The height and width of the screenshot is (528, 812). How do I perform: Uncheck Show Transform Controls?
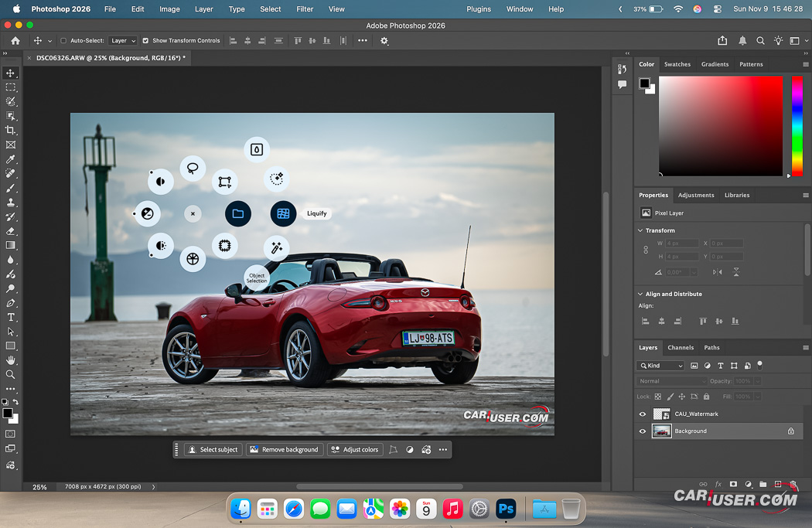[x=145, y=41]
